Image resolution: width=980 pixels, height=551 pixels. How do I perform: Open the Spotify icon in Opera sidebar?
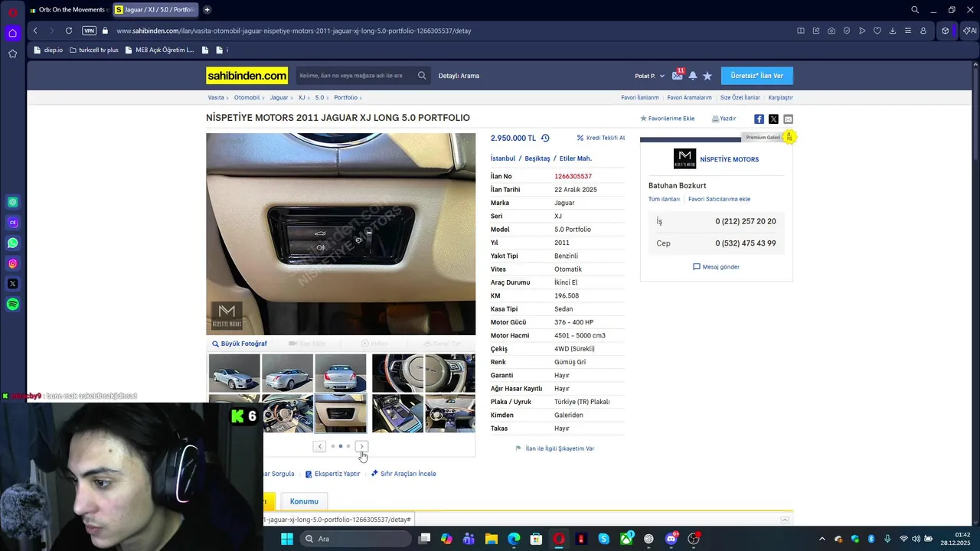13,305
